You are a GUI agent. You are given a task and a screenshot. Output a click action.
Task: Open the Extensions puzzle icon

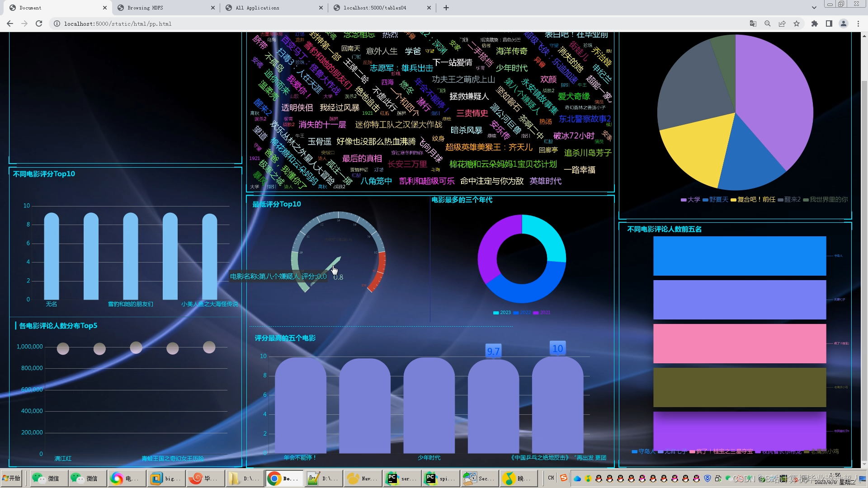815,24
